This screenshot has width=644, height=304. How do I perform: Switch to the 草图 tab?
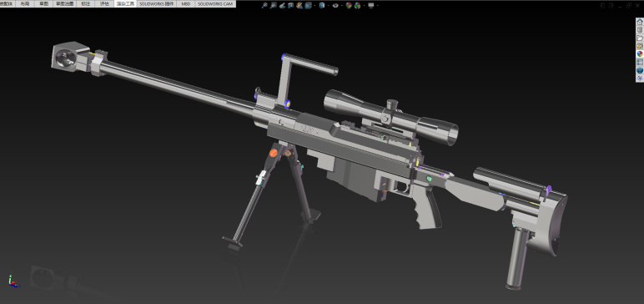(x=43, y=3)
